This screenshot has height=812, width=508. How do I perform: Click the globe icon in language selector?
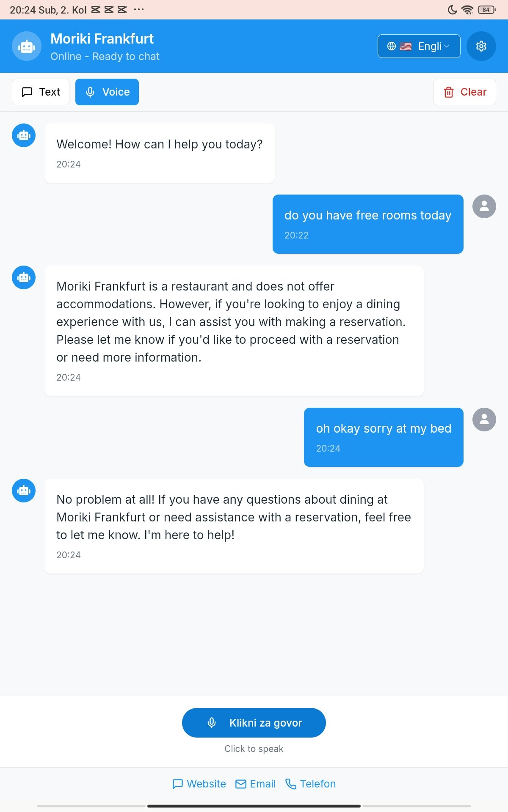point(392,46)
